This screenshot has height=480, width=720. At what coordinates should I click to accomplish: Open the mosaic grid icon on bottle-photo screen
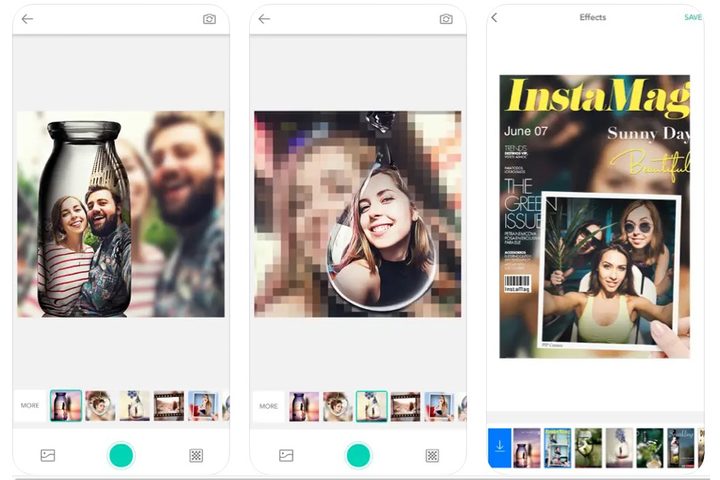click(196, 455)
